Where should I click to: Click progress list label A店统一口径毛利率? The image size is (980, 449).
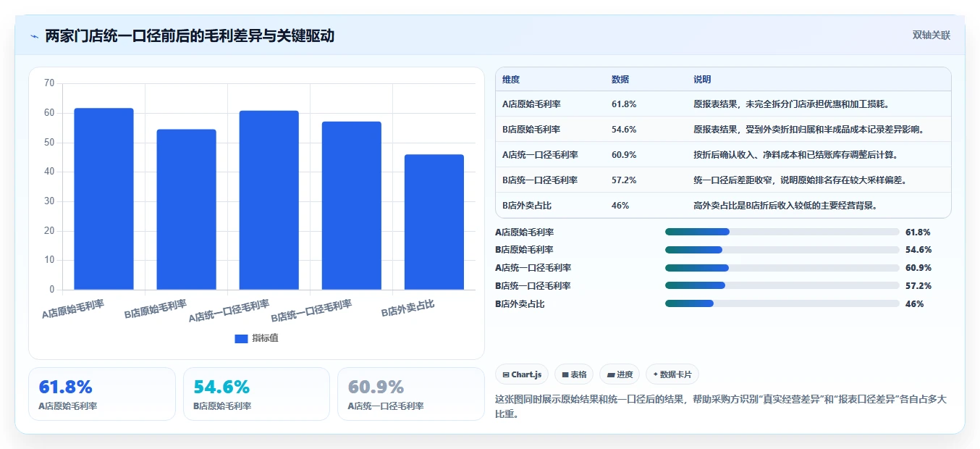(533, 268)
